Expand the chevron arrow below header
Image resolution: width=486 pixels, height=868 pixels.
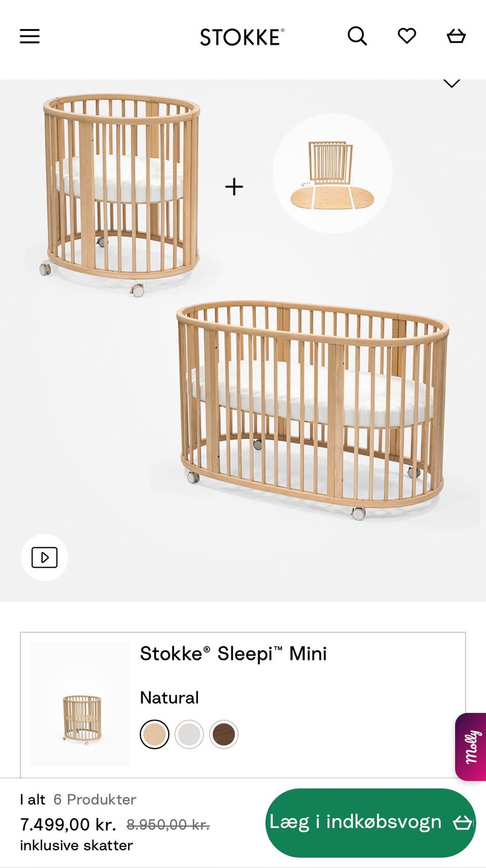452,84
